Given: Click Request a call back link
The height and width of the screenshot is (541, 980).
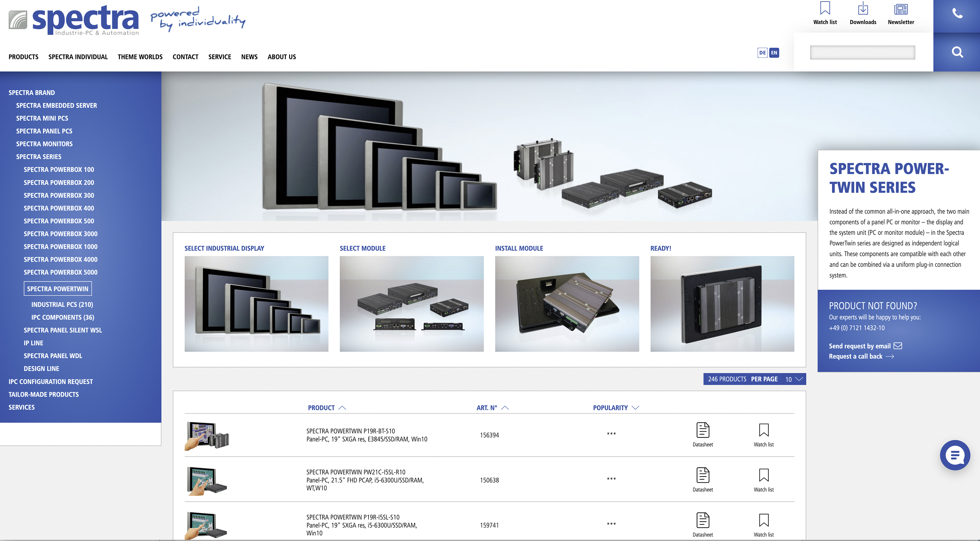Looking at the screenshot, I should [855, 357].
